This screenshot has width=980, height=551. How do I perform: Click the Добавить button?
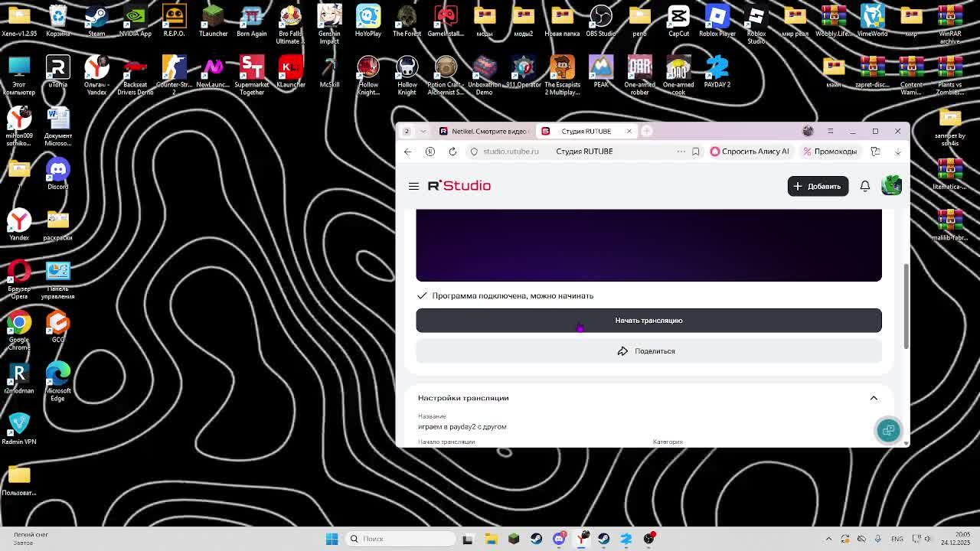coord(817,186)
